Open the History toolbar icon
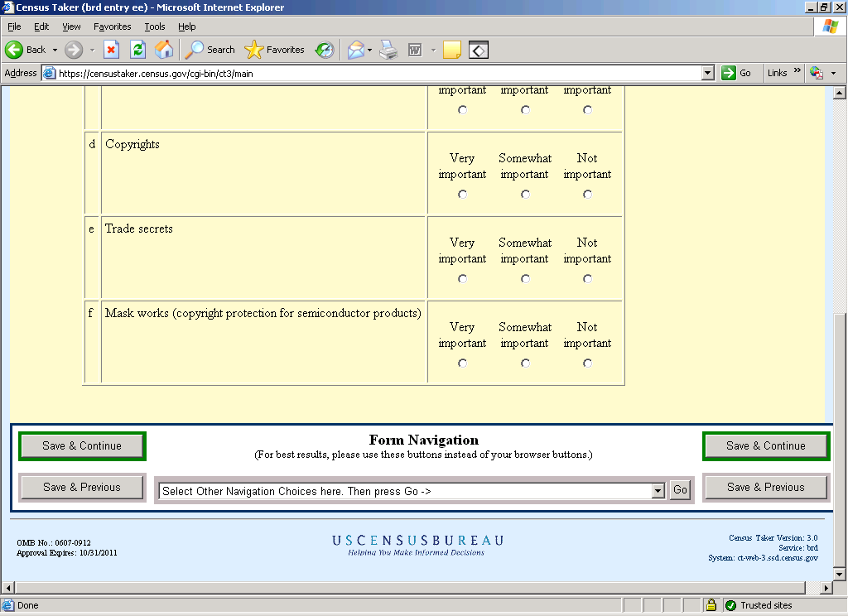Viewport: 848px width, 616px height. [325, 50]
